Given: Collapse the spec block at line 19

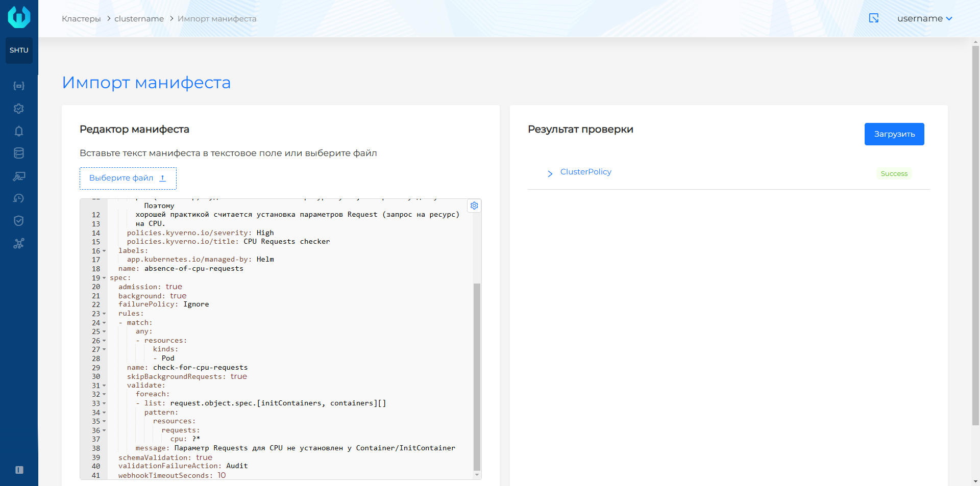Looking at the screenshot, I should coord(104,278).
